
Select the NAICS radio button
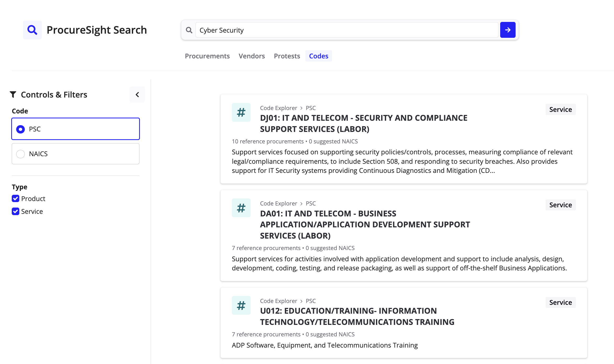[x=21, y=154]
